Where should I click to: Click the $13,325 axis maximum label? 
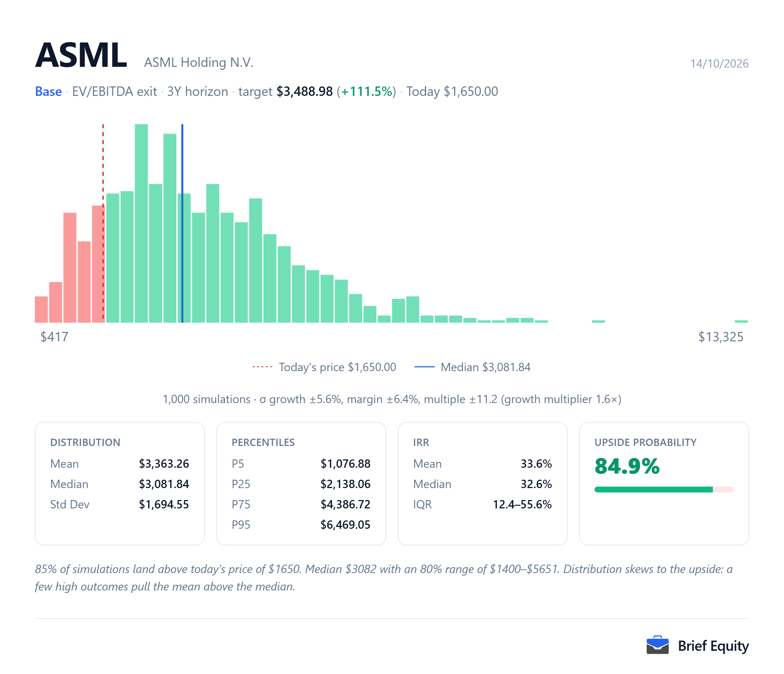pos(720,337)
